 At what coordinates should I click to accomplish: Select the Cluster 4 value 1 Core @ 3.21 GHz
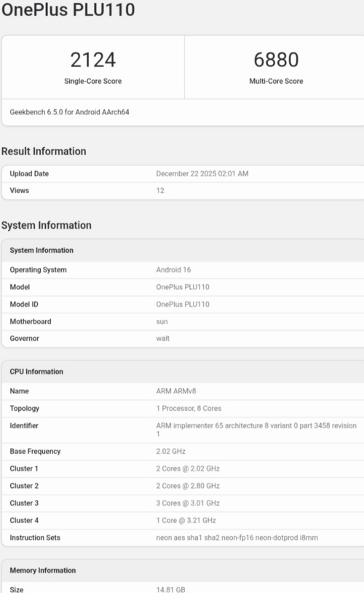(186, 520)
